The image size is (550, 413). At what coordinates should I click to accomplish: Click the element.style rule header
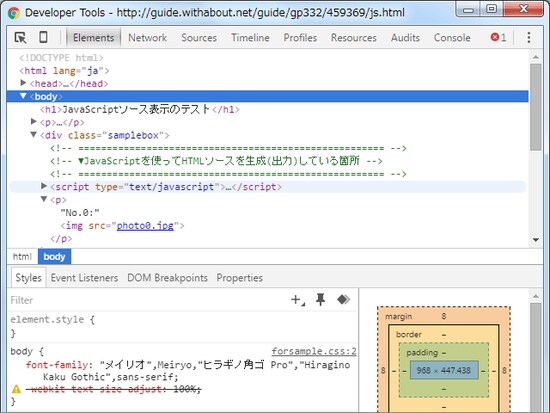[x=52, y=320]
